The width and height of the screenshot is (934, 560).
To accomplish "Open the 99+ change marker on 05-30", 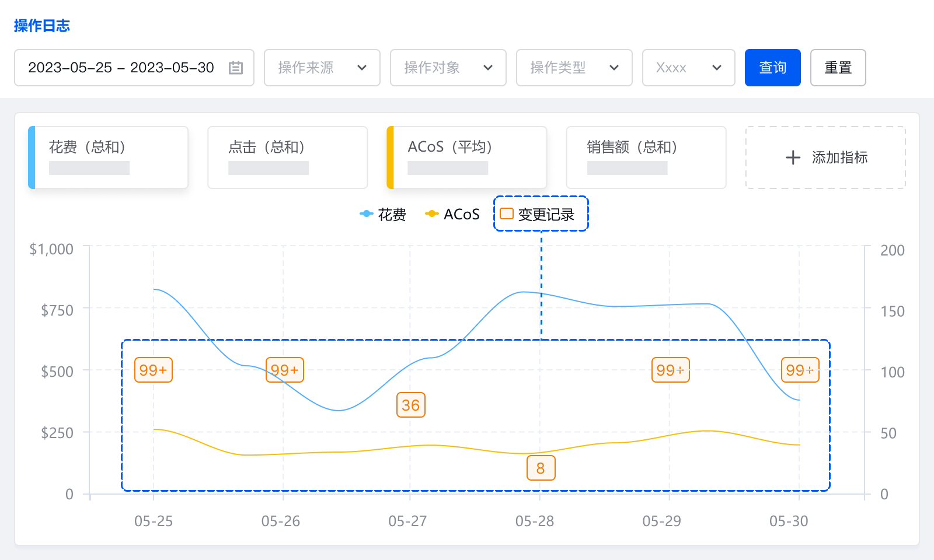I will pyautogui.click(x=800, y=370).
